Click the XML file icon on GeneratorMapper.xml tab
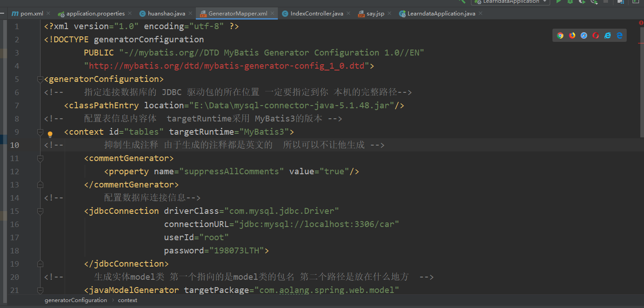 (x=203, y=14)
